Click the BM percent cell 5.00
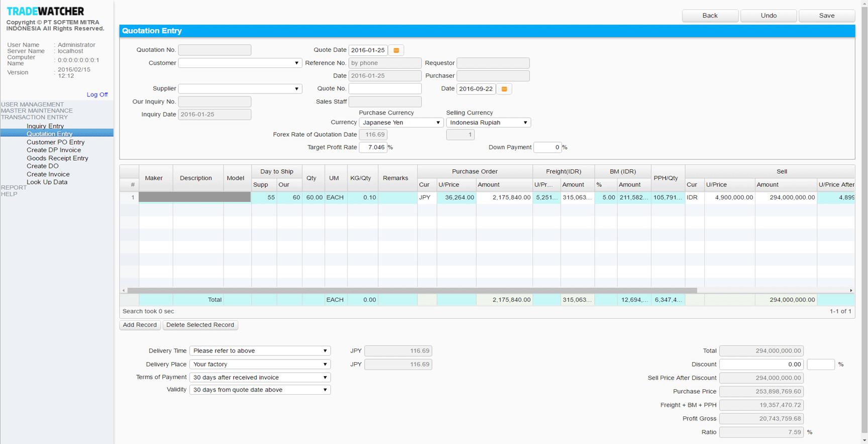Screen dimensions: 868x444 (606, 197)
